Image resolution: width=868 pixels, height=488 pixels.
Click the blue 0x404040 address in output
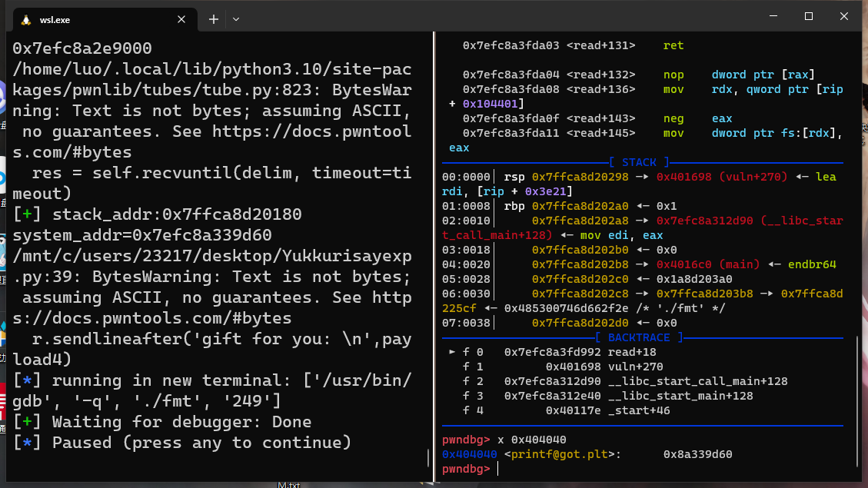click(x=470, y=454)
